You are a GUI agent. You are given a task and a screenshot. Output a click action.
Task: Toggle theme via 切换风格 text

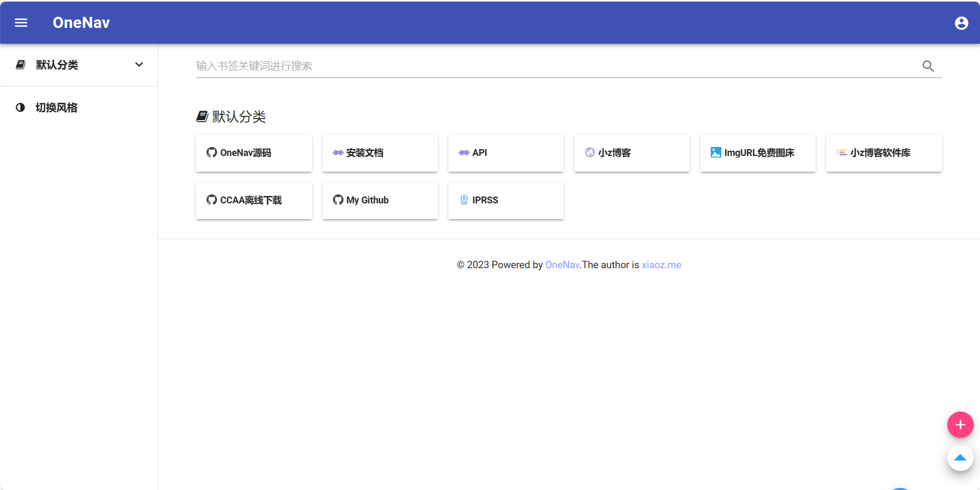[x=57, y=107]
